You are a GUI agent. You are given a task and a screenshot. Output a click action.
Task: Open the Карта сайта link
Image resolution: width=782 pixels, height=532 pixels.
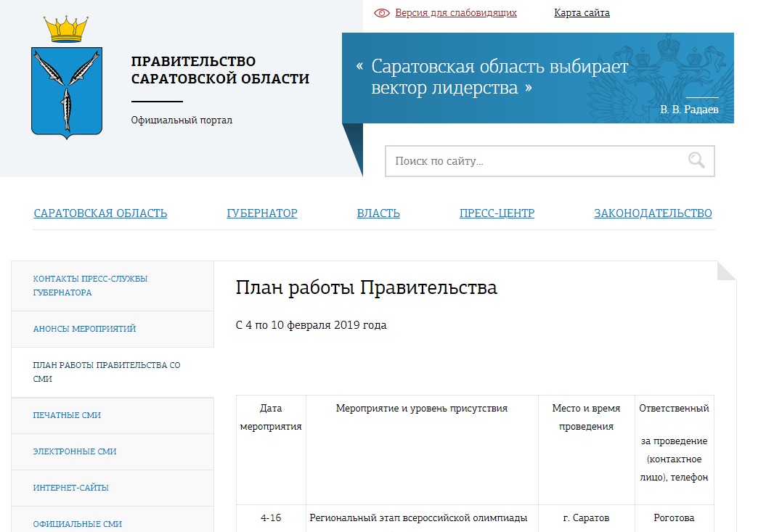582,13
